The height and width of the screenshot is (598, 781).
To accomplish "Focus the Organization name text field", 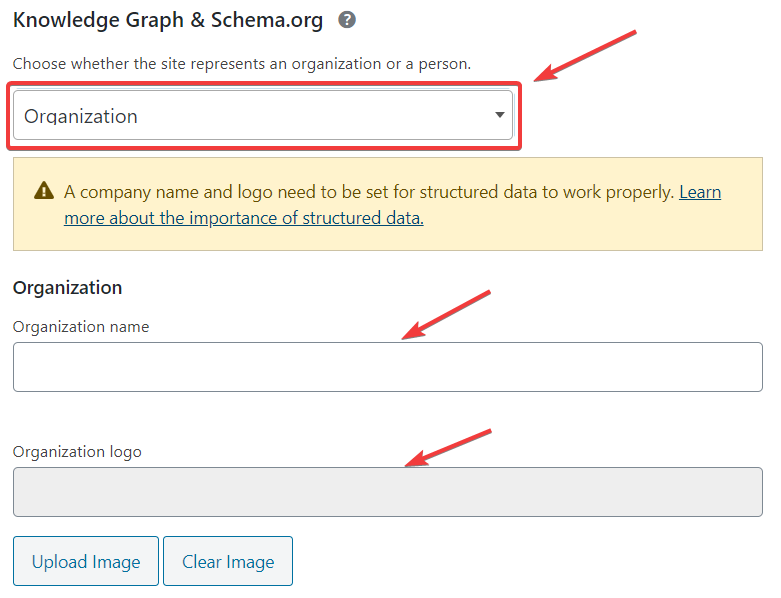I will [x=387, y=367].
